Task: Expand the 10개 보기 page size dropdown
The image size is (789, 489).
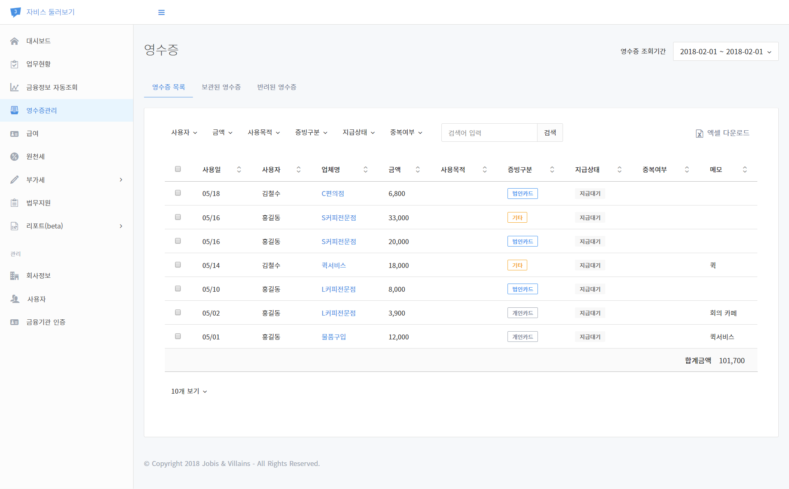Action: [189, 391]
